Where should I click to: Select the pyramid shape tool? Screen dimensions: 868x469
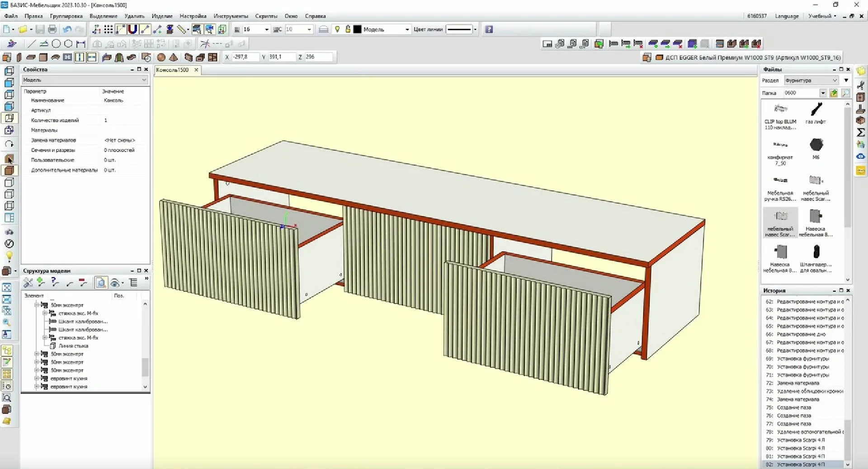click(174, 57)
